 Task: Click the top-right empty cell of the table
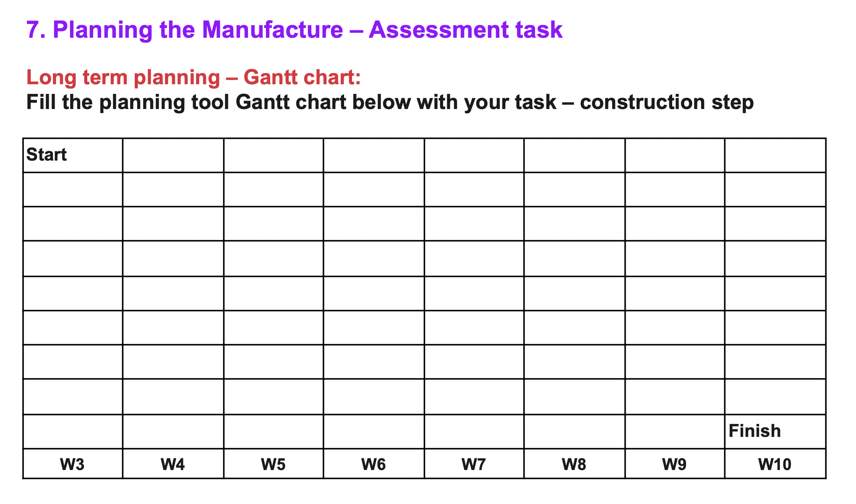pos(775,155)
